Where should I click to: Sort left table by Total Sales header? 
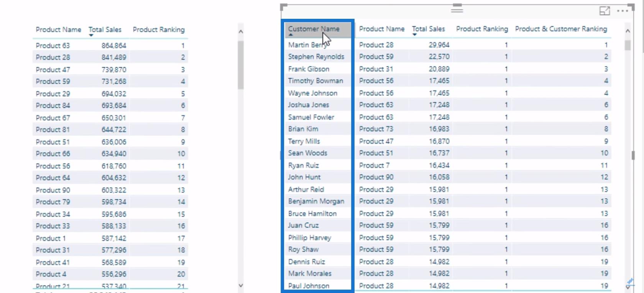(105, 30)
